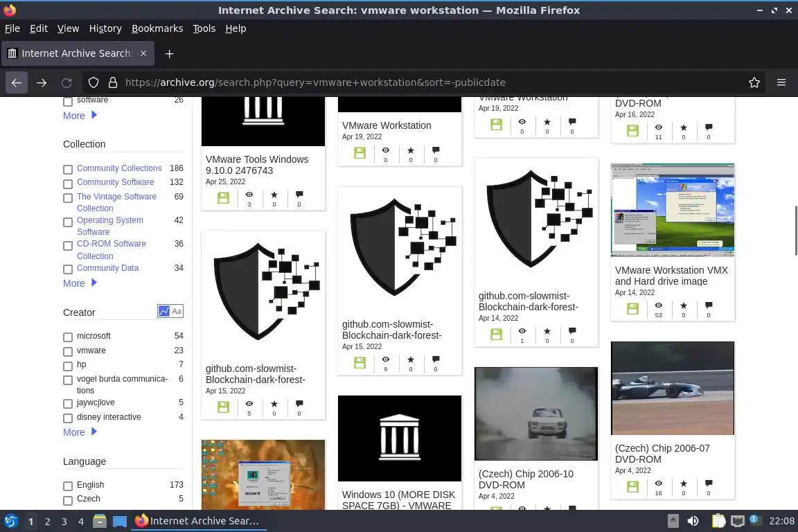Image resolution: width=798 pixels, height=532 pixels.
Task: Reload the page with refresh icon
Action: point(66,82)
